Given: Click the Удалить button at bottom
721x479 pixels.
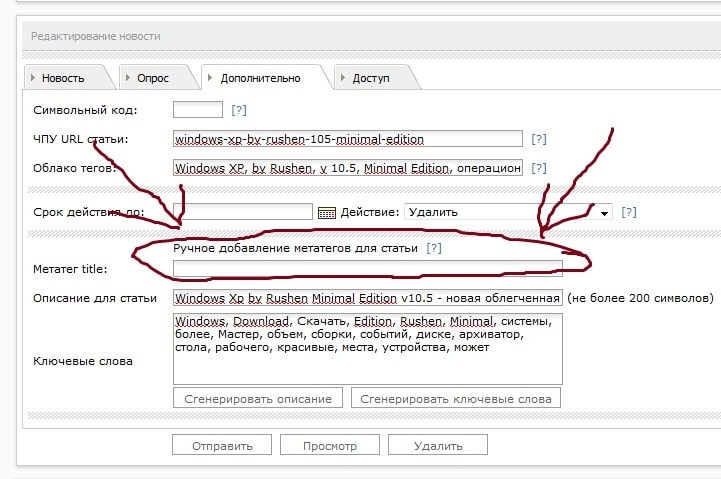Looking at the screenshot, I should click(x=438, y=446).
